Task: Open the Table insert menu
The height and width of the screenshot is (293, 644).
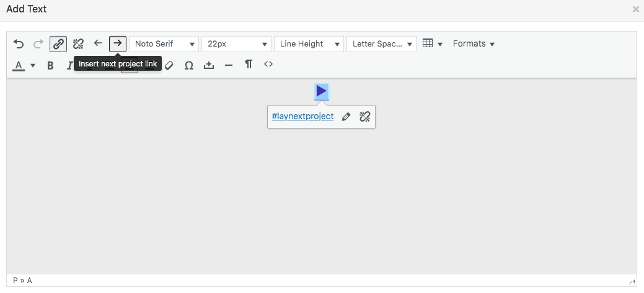Action: coord(432,44)
